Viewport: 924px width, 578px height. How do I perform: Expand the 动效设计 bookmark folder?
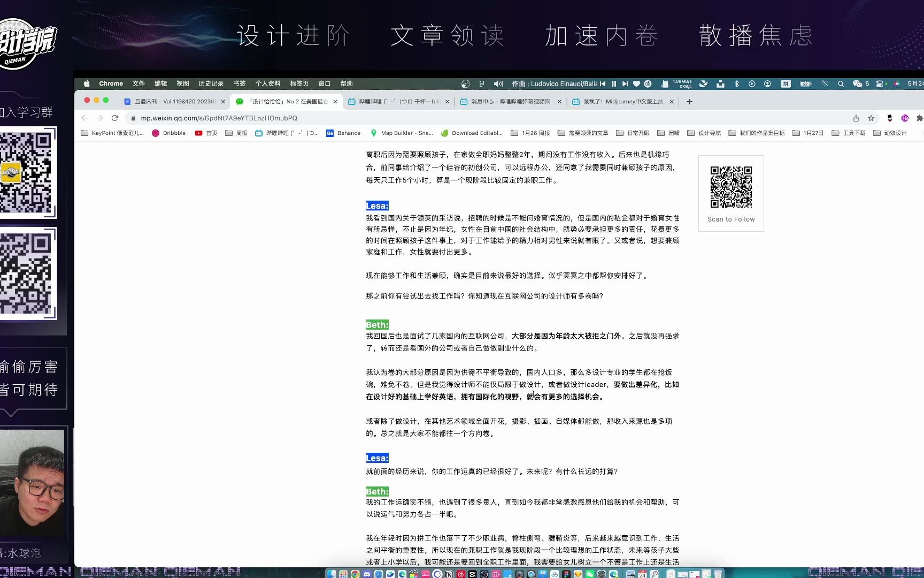click(x=890, y=133)
